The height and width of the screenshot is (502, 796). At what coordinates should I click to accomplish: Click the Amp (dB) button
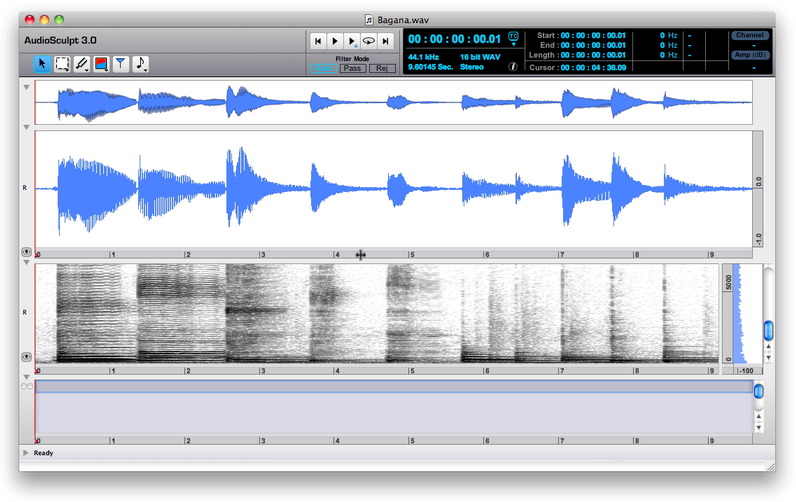pos(750,55)
